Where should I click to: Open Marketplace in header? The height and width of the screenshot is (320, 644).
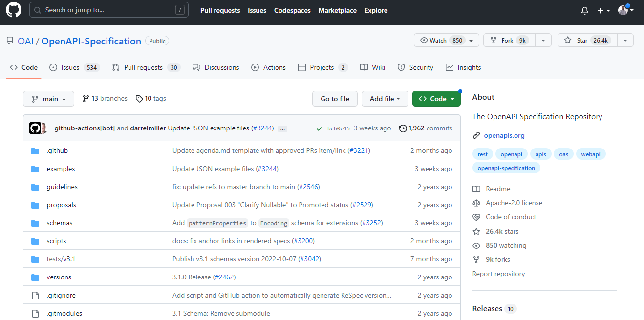point(337,10)
